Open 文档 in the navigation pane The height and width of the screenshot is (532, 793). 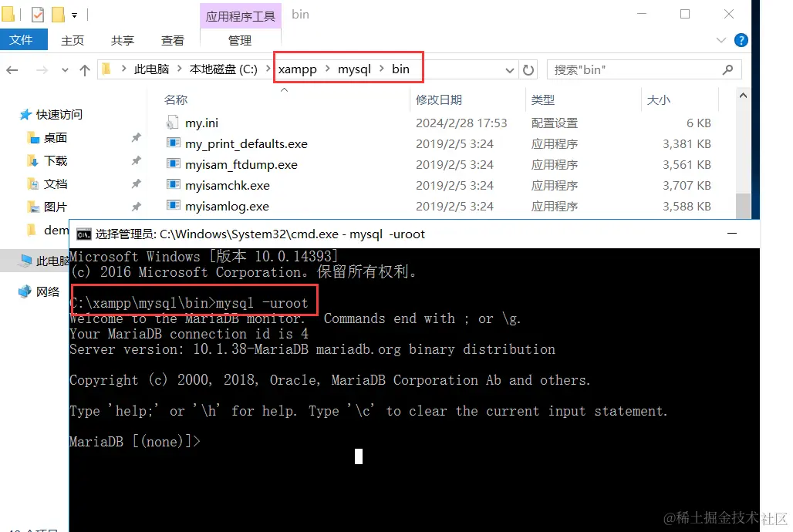(56, 184)
